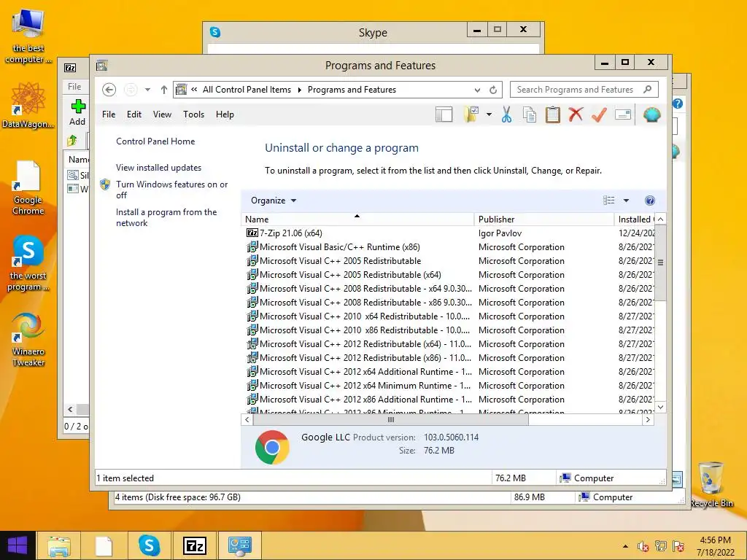The height and width of the screenshot is (560, 747).
Task: Sort list by Publisher column header
Action: [543, 219]
